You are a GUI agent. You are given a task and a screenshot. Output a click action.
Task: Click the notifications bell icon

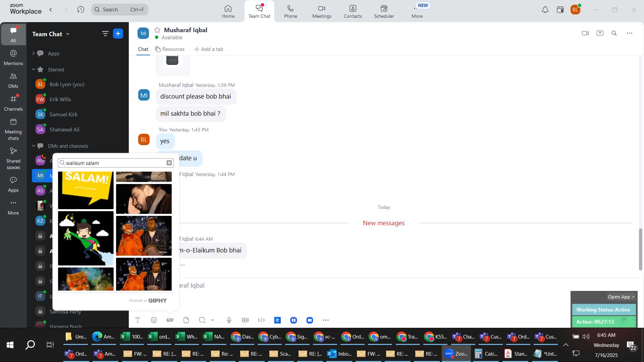(x=545, y=10)
